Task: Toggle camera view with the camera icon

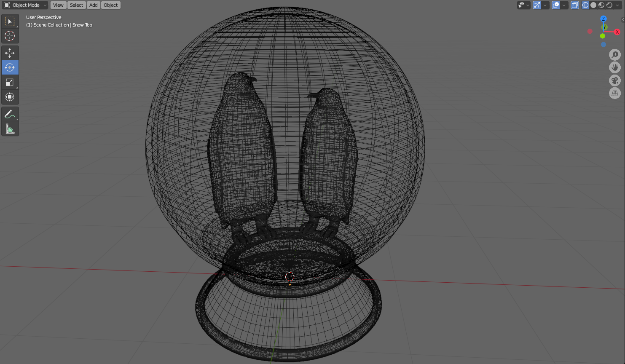Action: point(615,80)
